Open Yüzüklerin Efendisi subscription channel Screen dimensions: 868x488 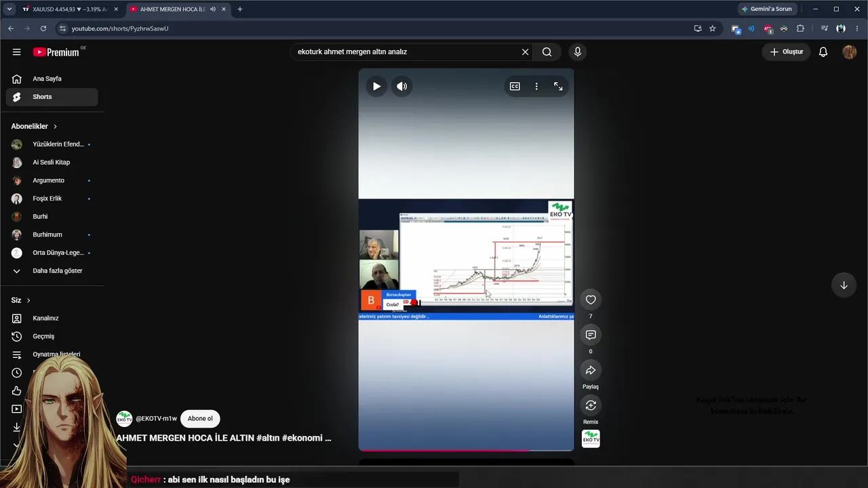52,144
